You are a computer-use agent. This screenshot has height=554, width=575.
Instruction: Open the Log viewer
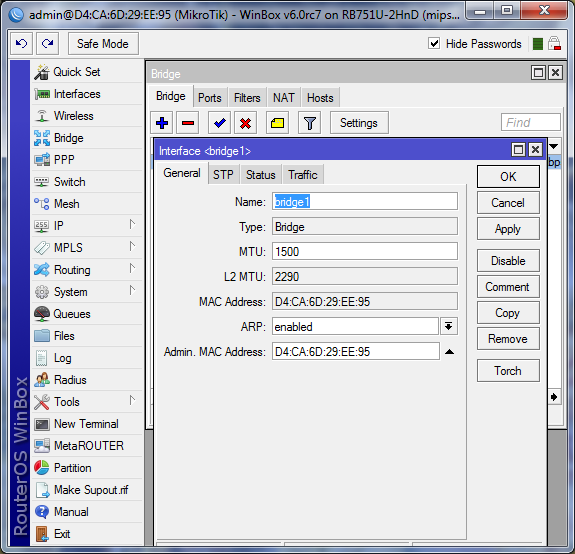click(87, 358)
